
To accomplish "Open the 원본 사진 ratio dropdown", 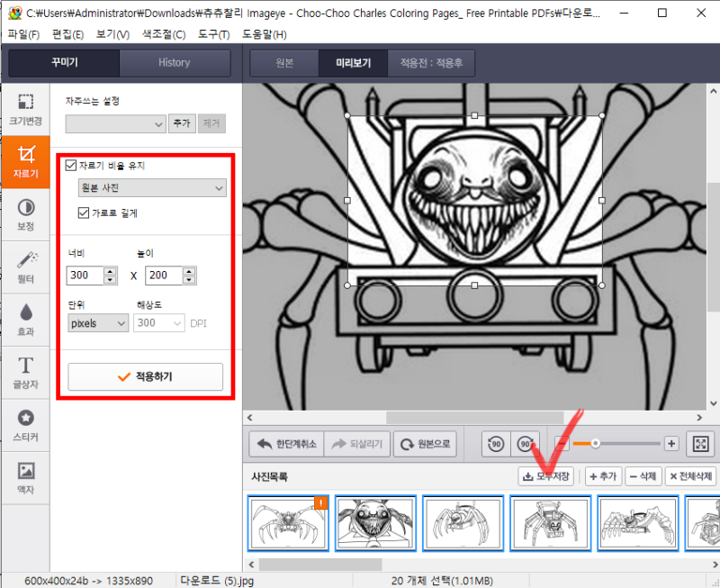I will tap(152, 188).
